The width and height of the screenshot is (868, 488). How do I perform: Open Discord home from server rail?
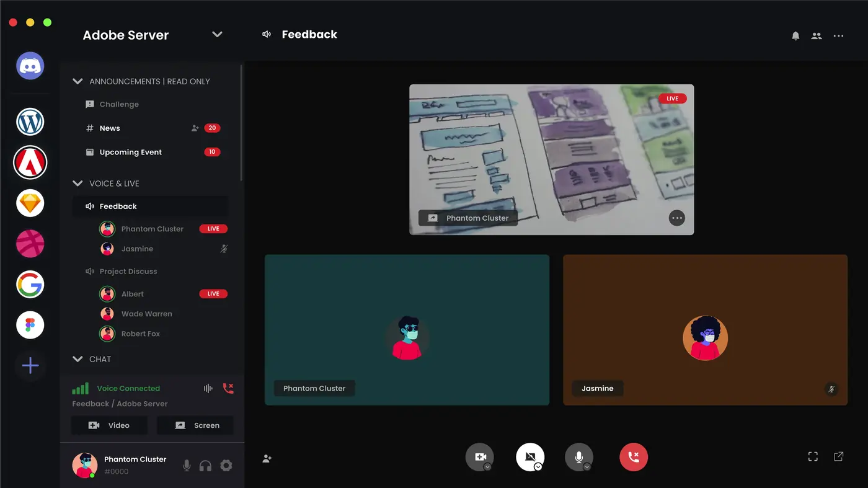(x=30, y=66)
